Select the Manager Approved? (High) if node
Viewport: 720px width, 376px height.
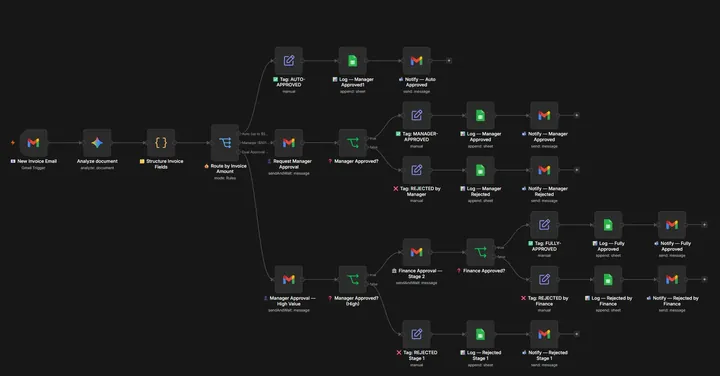point(352,279)
